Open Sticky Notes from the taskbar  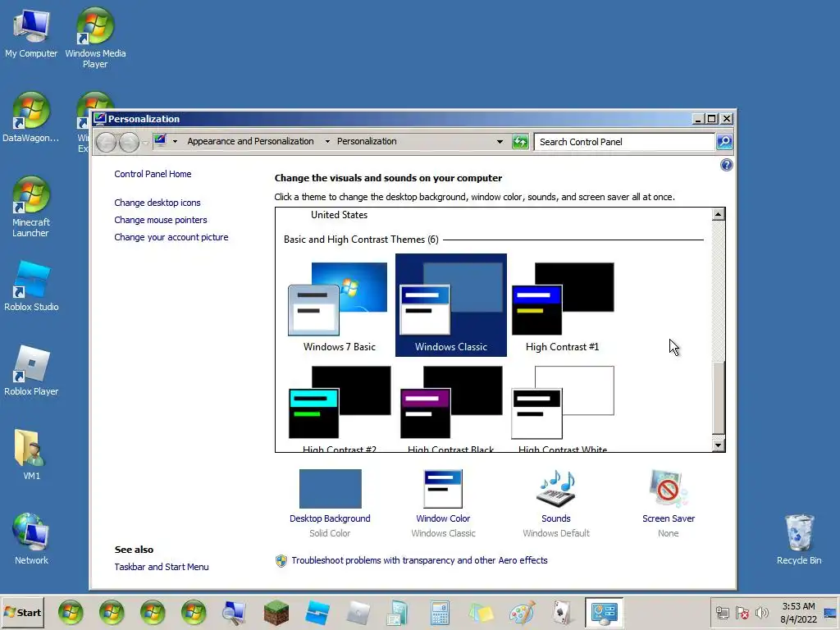tap(481, 613)
